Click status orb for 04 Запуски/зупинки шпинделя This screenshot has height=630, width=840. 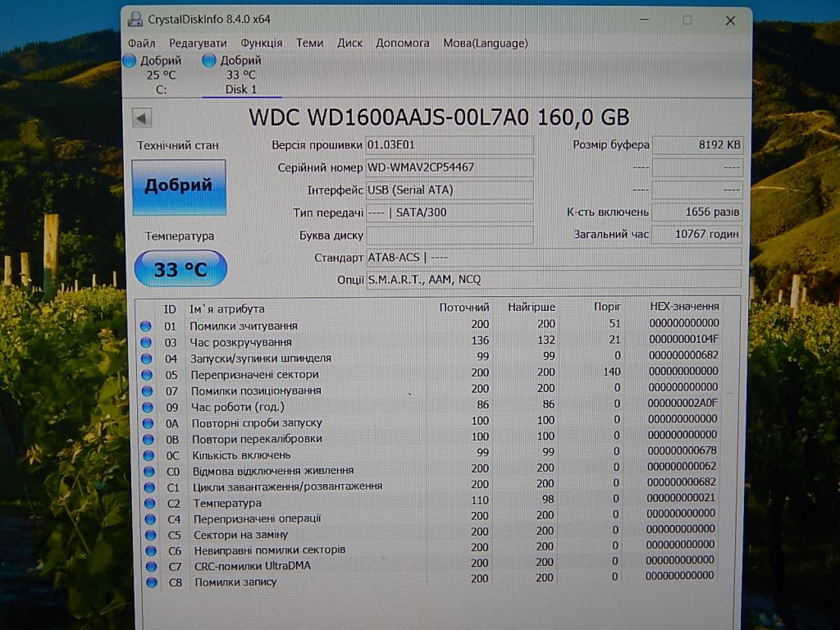pos(147,358)
